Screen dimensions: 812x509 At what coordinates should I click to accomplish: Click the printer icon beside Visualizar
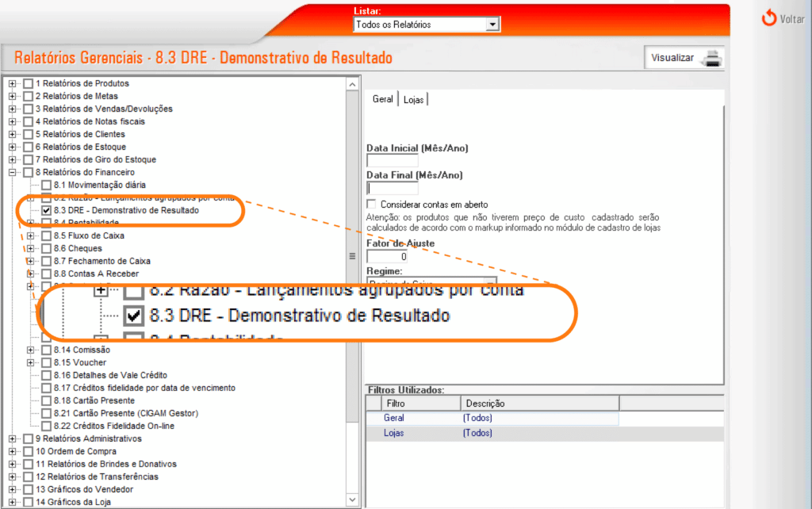coord(712,59)
